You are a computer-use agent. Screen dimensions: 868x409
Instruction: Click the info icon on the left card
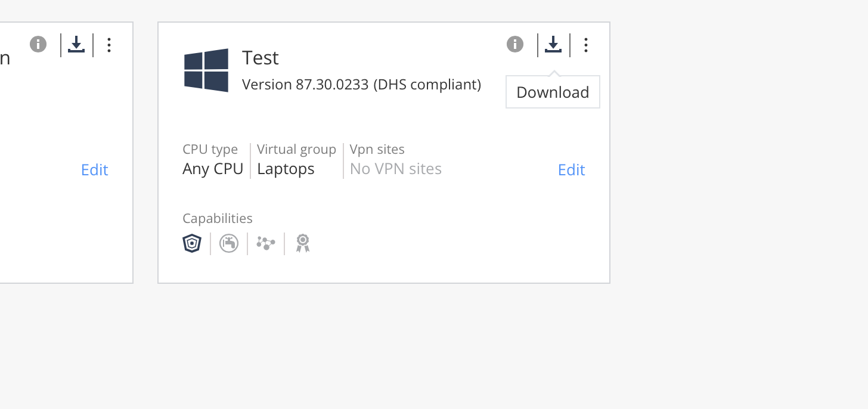point(38,44)
